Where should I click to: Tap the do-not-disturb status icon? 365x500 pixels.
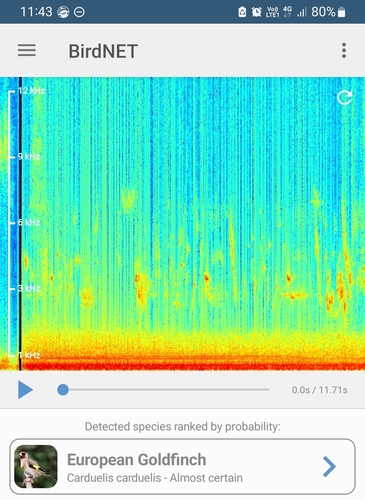pyautogui.click(x=79, y=12)
